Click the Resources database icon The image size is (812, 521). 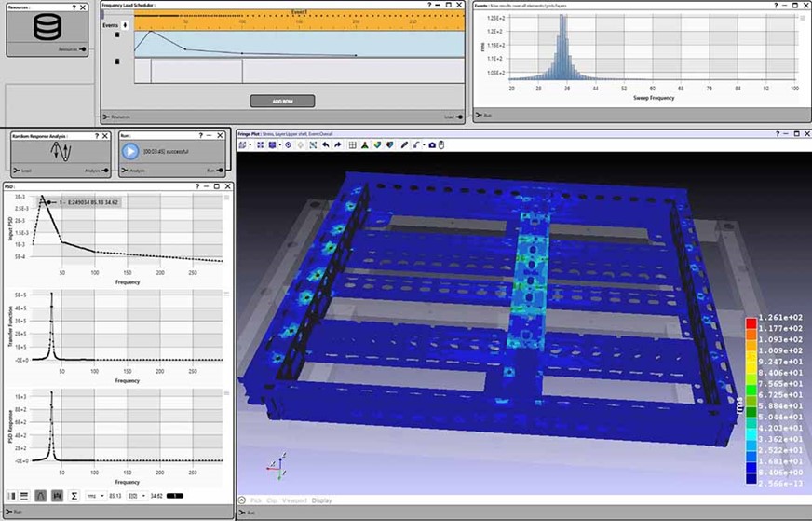click(47, 27)
